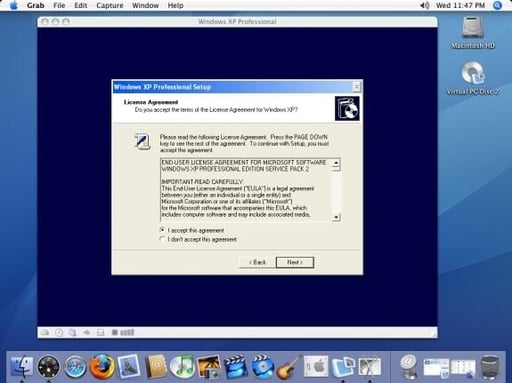Open the Spotlight search icon
Screen dimensions: 512x383
(x=497, y=5)
